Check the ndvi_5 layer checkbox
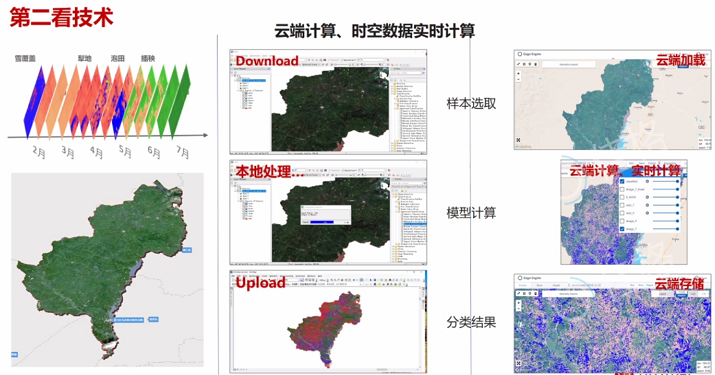The image size is (715, 375). click(622, 213)
